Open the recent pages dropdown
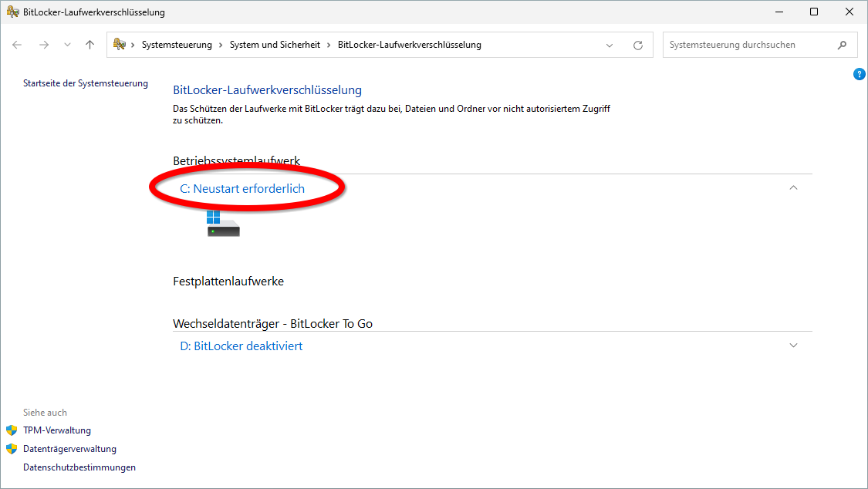The height and width of the screenshot is (489, 868). (67, 44)
